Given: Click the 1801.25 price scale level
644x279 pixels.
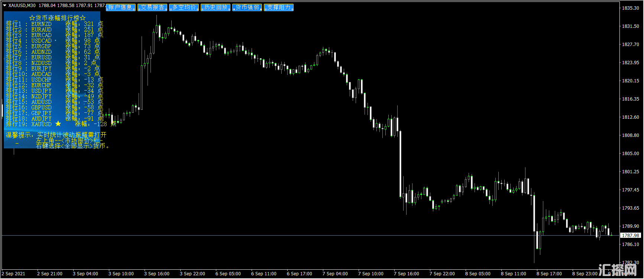Looking at the screenshot, I should (630, 171).
